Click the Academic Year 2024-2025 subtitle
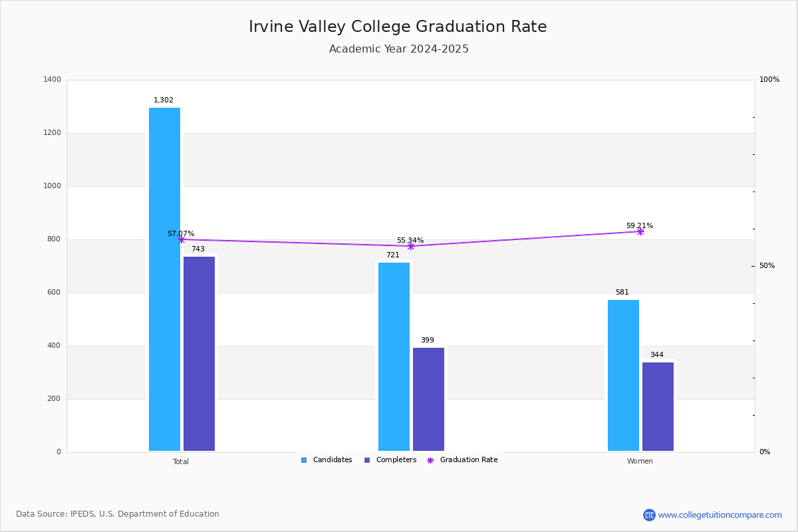The height and width of the screenshot is (532, 798). 398,49
